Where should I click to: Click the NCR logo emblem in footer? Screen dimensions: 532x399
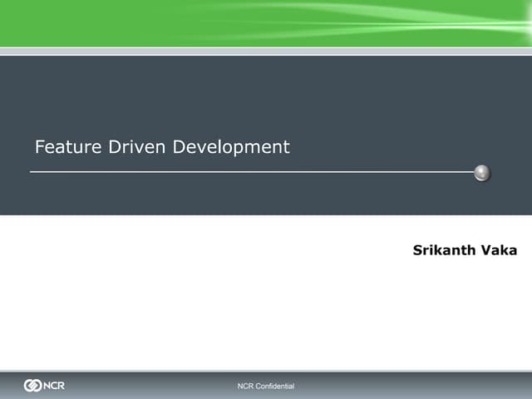coord(33,386)
